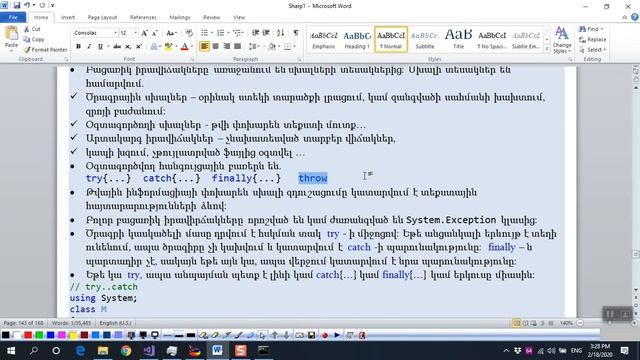Click the Print Layout view icon in status bar

[x=516, y=323]
